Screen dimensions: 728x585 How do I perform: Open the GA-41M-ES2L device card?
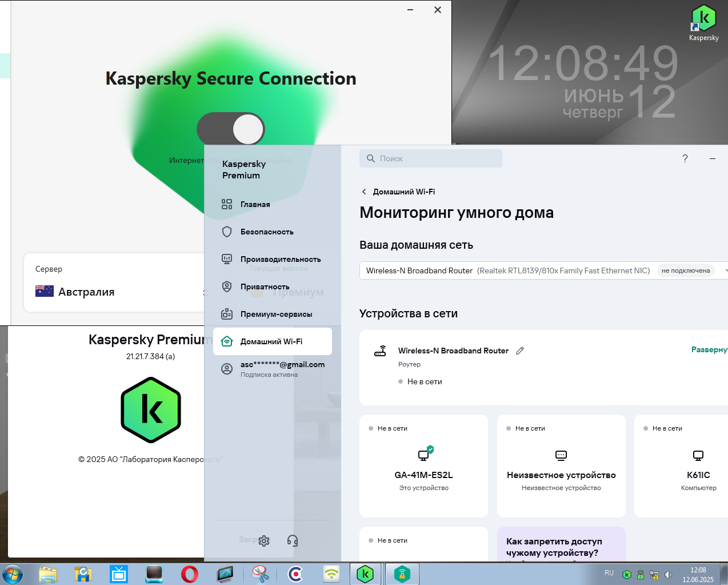point(423,466)
